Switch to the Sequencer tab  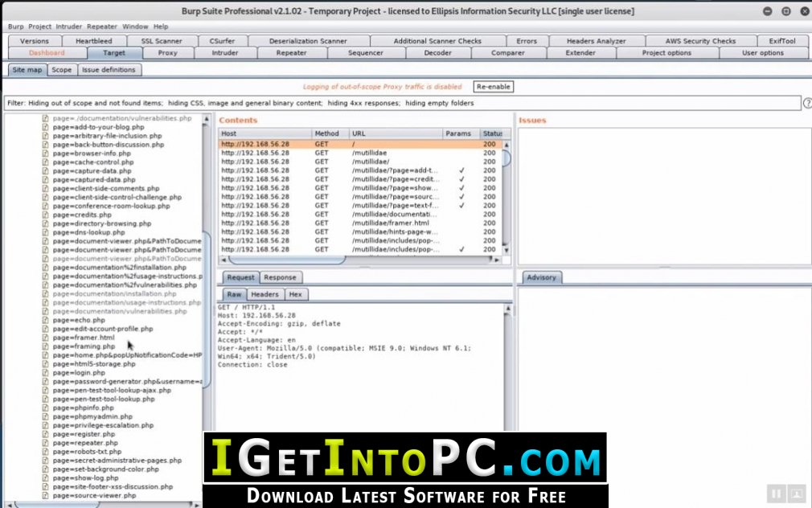pos(366,53)
